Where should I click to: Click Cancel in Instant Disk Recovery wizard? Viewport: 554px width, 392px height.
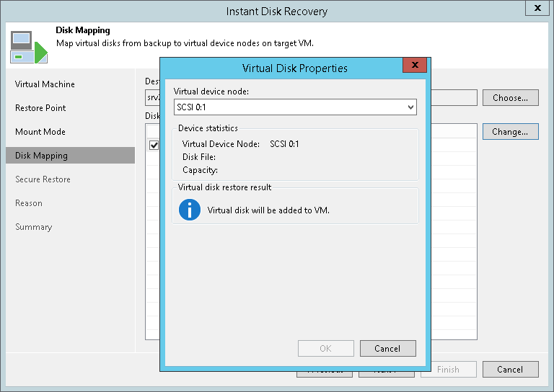coord(511,370)
